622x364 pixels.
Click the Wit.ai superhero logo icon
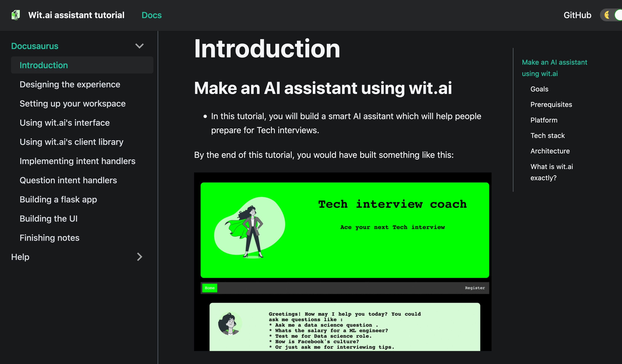click(16, 15)
